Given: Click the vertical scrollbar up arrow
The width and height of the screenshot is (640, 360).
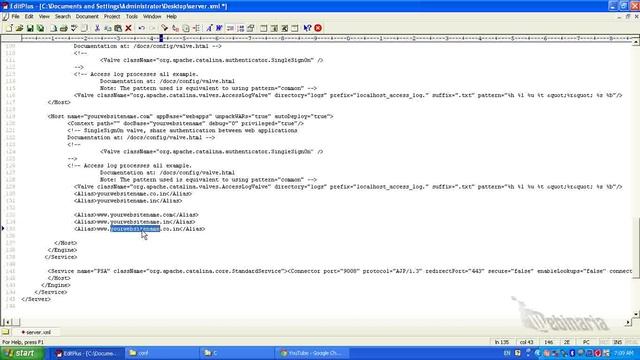Looking at the screenshot, I should [636, 42].
